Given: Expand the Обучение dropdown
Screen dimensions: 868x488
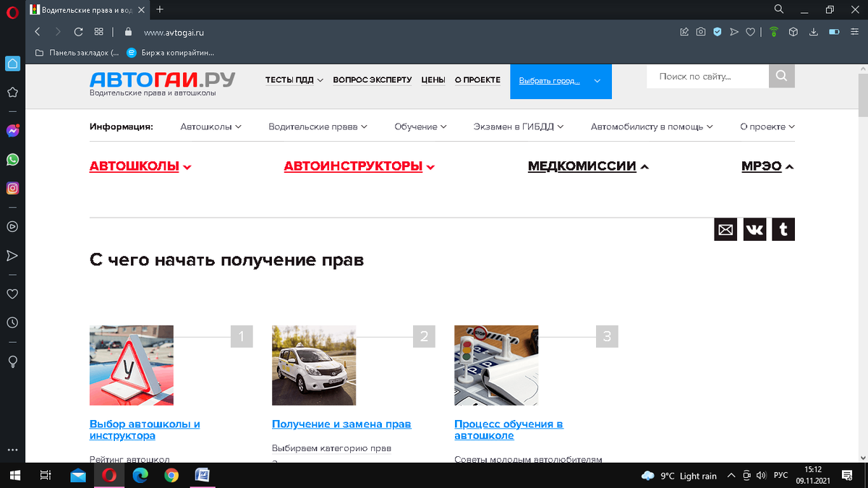Looking at the screenshot, I should tap(421, 127).
